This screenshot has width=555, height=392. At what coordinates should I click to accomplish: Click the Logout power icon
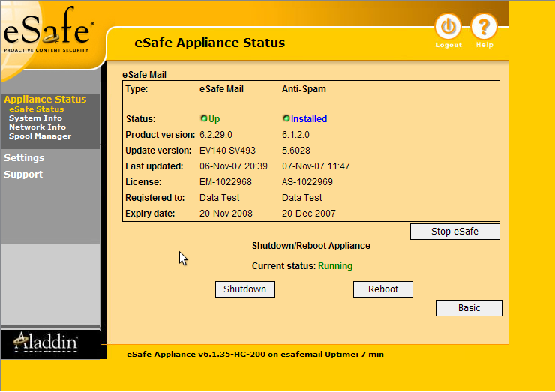[x=448, y=26]
